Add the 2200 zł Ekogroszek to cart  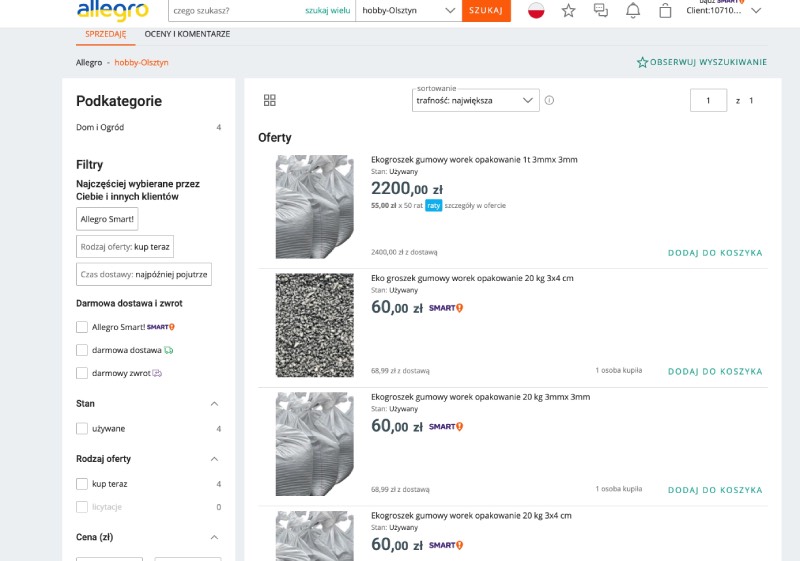pyautogui.click(x=715, y=253)
